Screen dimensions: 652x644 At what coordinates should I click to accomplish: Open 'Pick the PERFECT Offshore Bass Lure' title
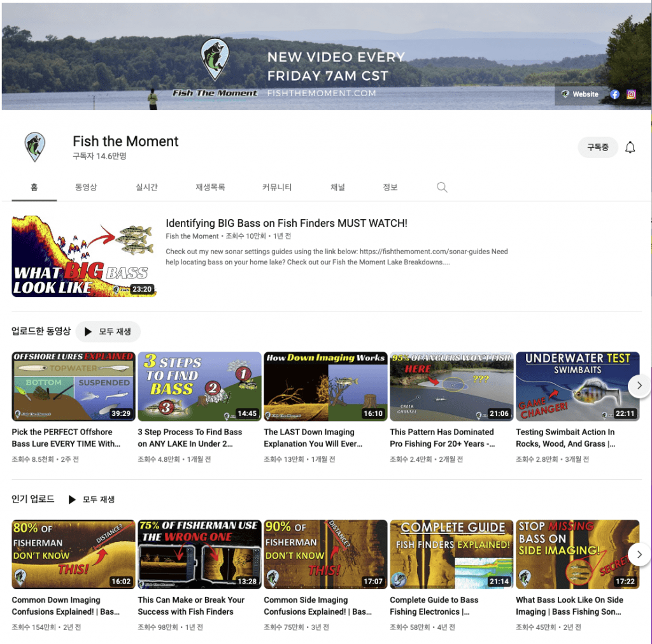(66, 438)
